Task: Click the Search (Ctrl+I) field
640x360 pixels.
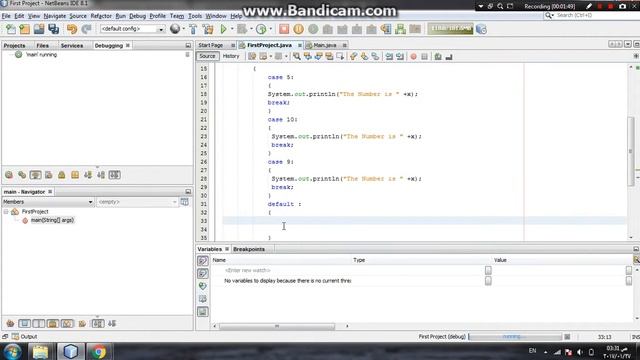Action: 592,15
